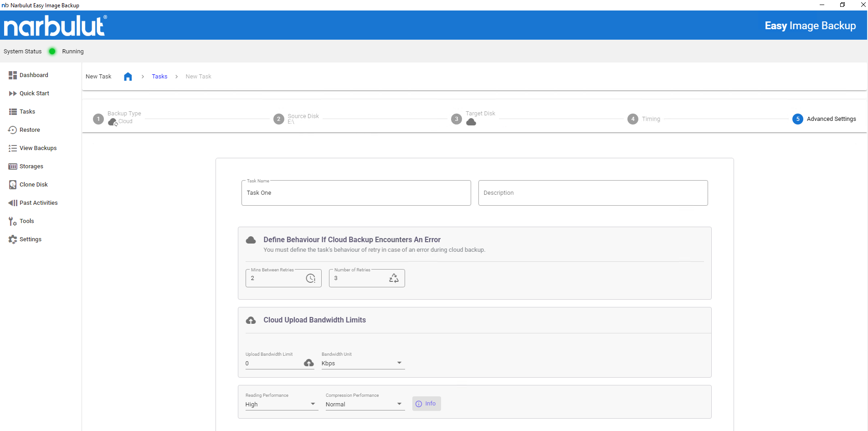Open the Dashboard sidebar item

(x=34, y=75)
